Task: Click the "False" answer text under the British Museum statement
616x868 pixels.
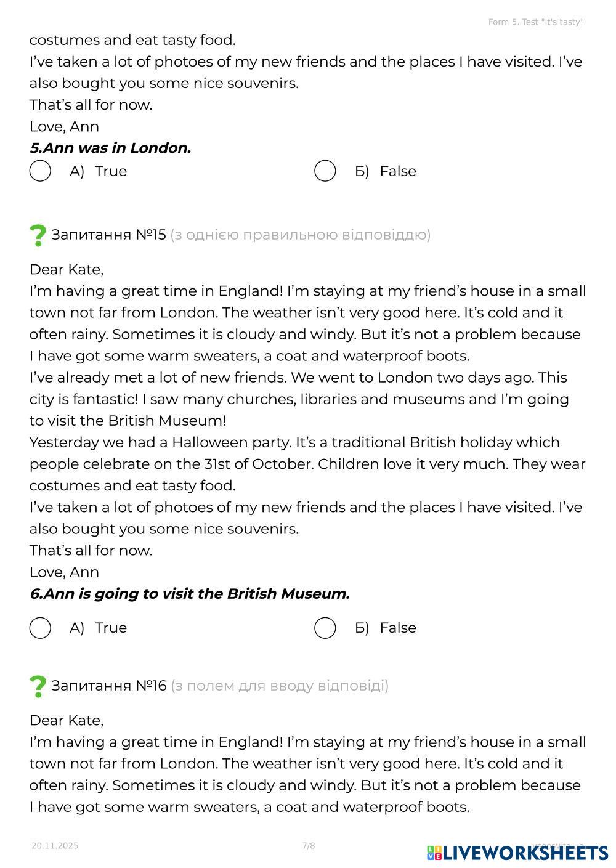Action: pyautogui.click(x=398, y=628)
